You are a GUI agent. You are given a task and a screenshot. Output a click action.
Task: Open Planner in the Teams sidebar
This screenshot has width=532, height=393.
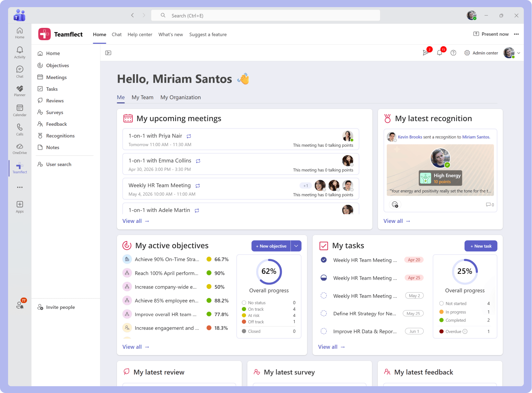[19, 91]
